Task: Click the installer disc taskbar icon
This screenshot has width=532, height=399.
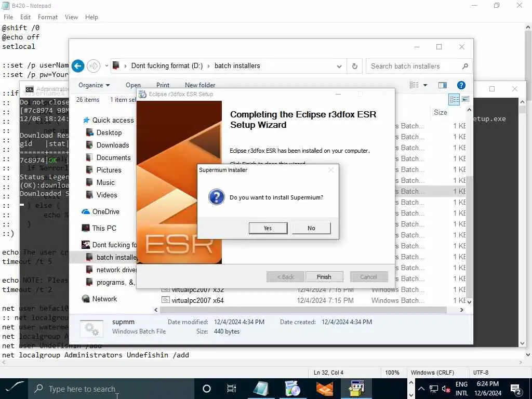Action: 292,389
